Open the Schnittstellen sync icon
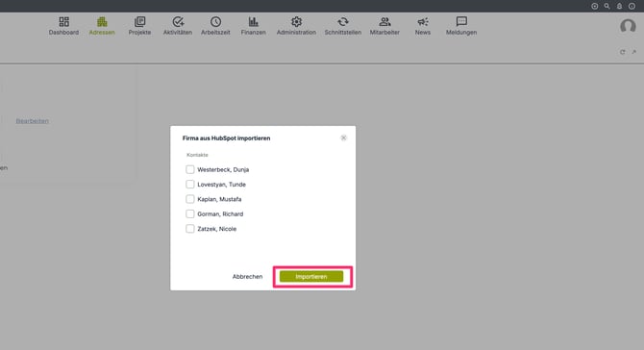Viewport: 644px width, 350px height. point(343,21)
